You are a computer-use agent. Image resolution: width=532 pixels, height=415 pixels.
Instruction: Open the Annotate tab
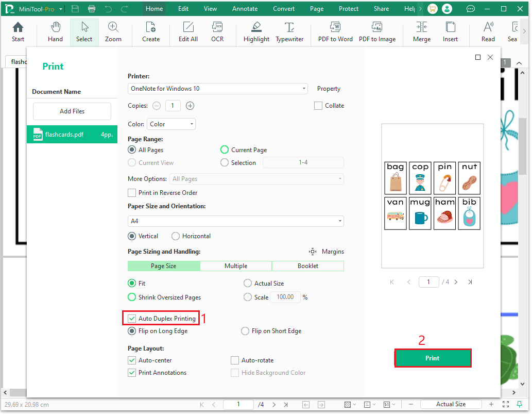pyautogui.click(x=245, y=9)
